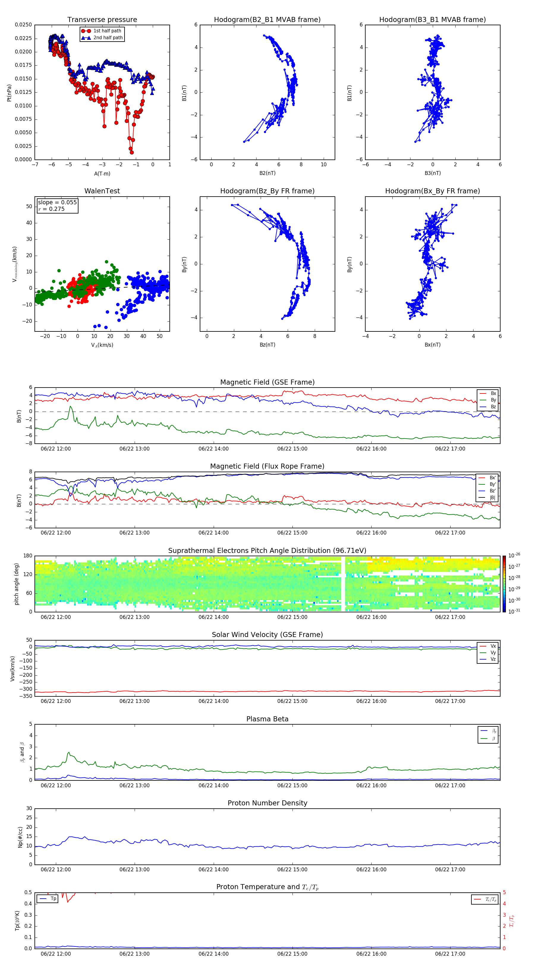The width and height of the screenshot is (535, 980).
Task: Click the 'Bx(nT)' x-axis label
Action: [432, 345]
